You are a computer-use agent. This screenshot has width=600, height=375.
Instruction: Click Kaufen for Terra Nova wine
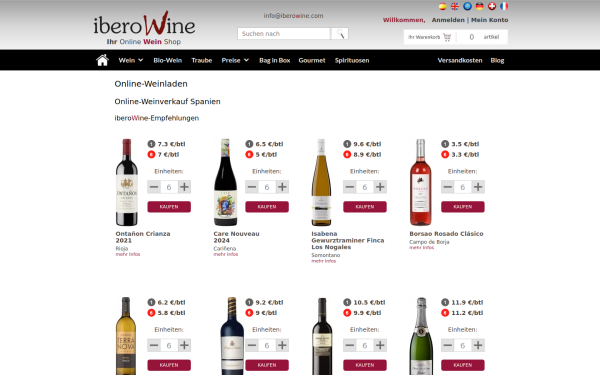169,365
